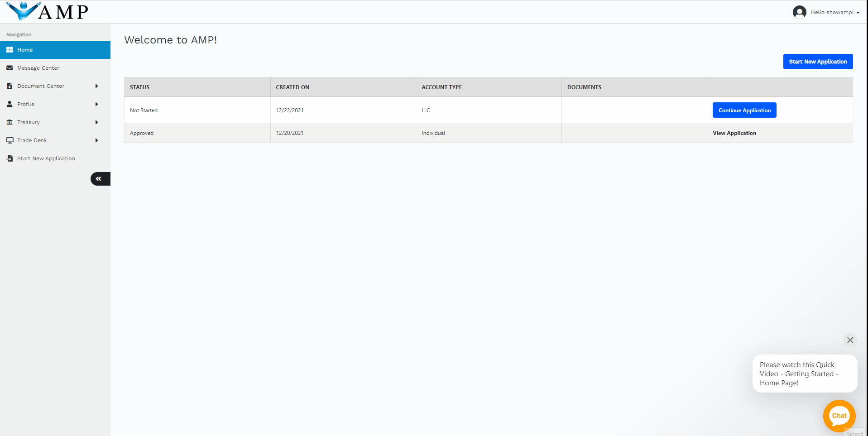Collapse the sidebar with double-chevron button

(99, 179)
